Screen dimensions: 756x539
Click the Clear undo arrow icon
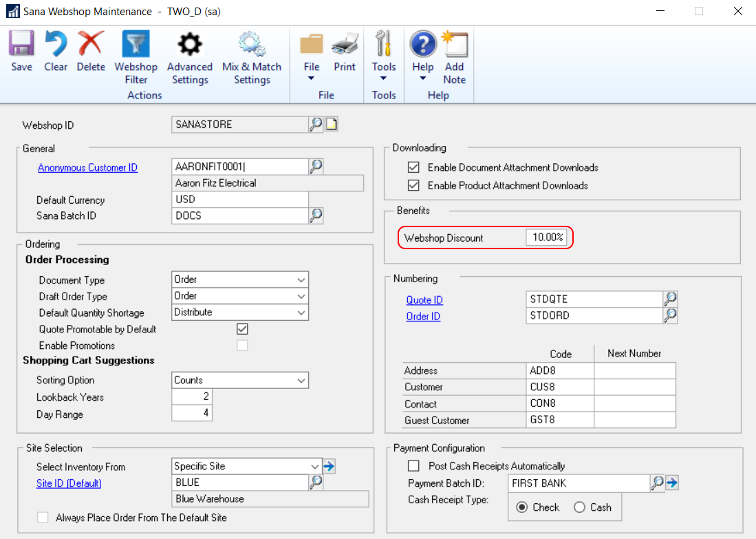click(x=56, y=43)
